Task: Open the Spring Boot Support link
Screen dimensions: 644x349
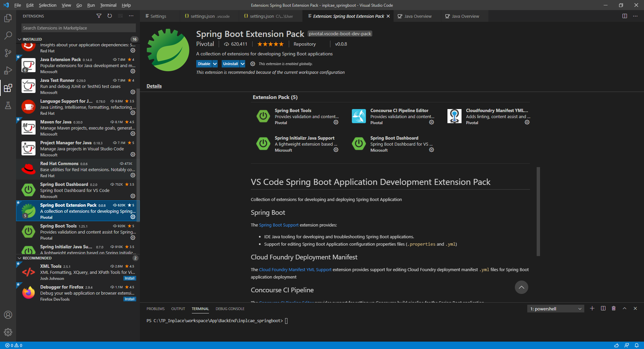Action: [x=279, y=225]
